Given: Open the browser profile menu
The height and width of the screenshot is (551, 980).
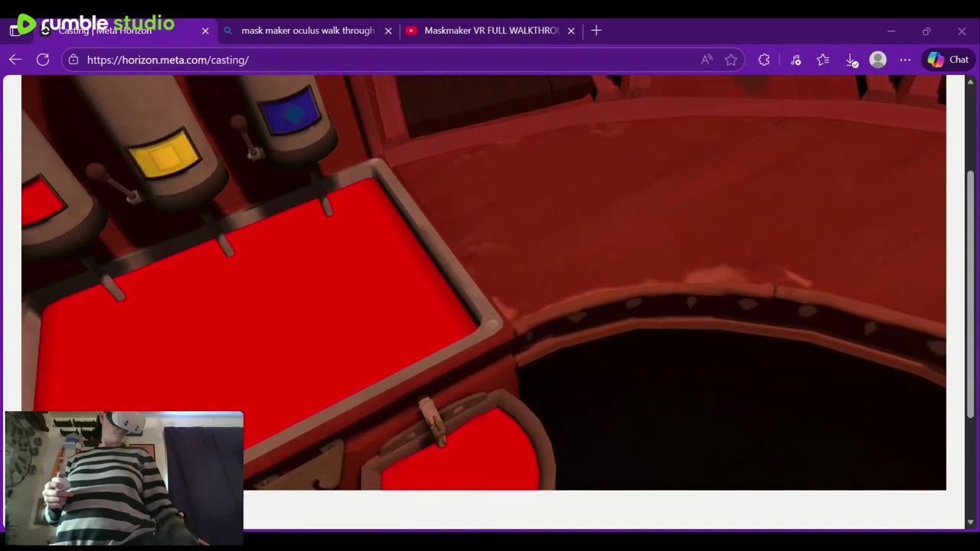Looking at the screenshot, I should point(878,60).
